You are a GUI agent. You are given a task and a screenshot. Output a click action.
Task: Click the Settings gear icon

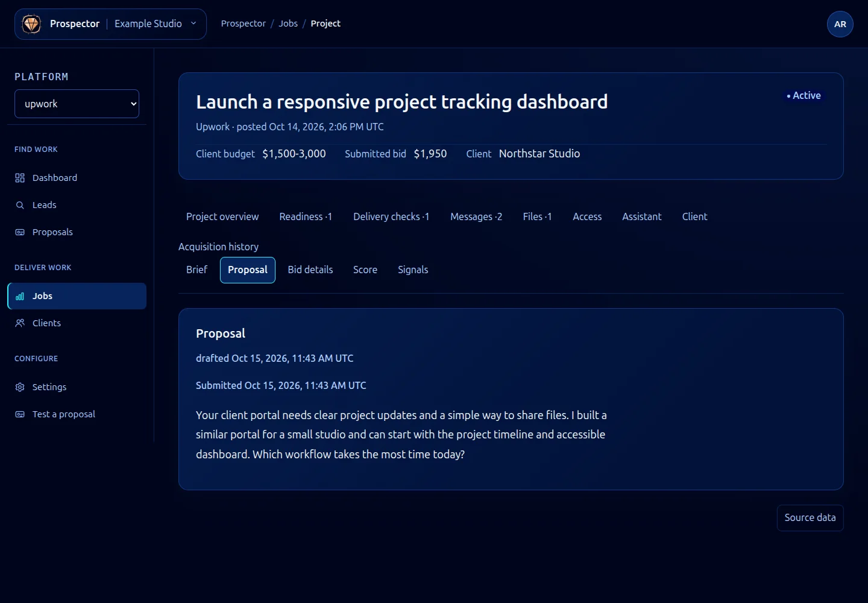click(20, 387)
